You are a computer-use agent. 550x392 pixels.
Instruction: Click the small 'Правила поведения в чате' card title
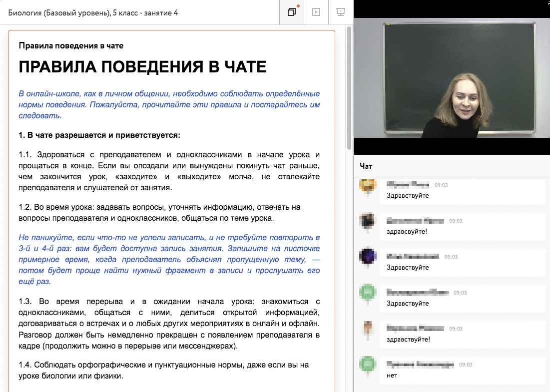(x=71, y=45)
